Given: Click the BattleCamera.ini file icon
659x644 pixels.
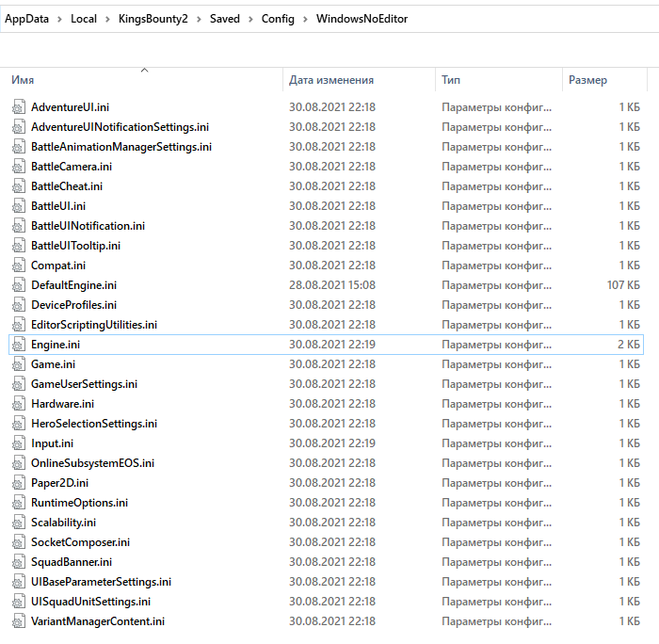Looking at the screenshot, I should click(x=18, y=167).
